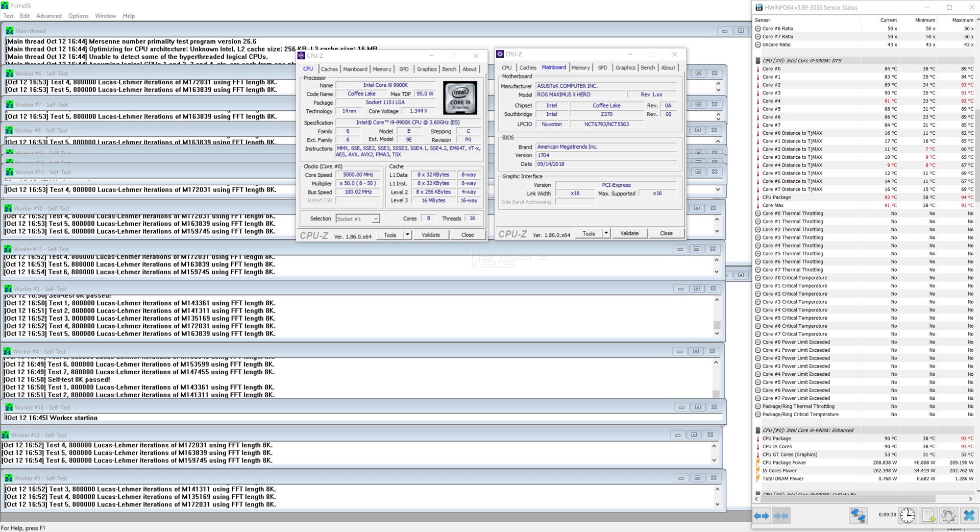This screenshot has width=980, height=532.
Task: Click the Worker #4 vertical scrollbar thumb
Action: click(x=716, y=394)
